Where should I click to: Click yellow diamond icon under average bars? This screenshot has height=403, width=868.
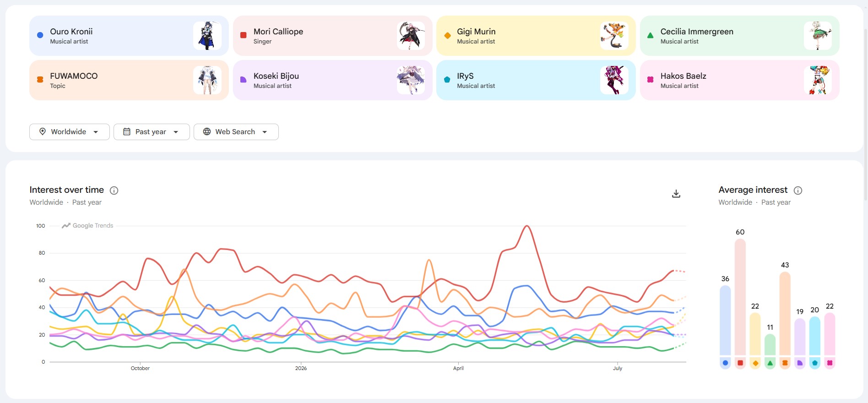(x=755, y=363)
